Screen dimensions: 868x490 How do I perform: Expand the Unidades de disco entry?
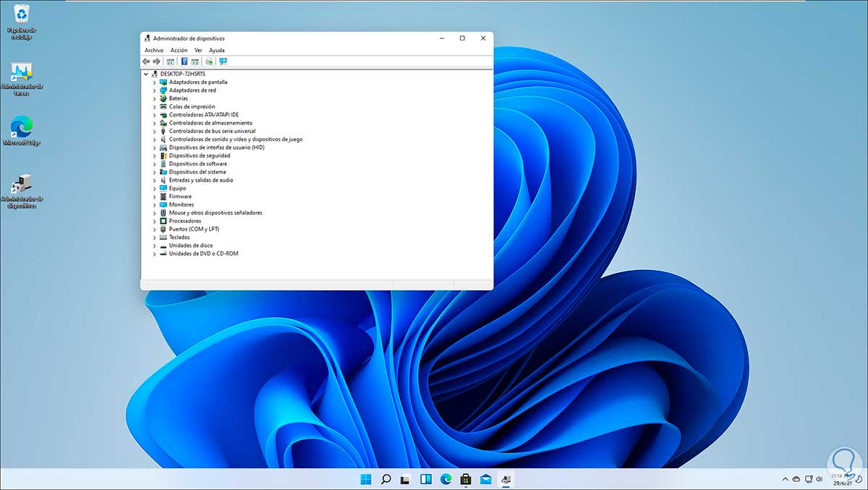(x=153, y=245)
